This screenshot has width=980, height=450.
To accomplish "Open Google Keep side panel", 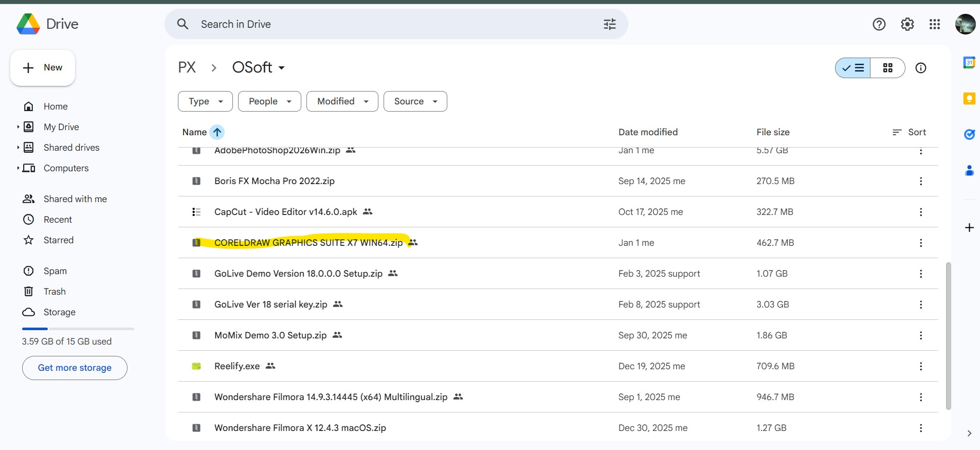I will 969,99.
